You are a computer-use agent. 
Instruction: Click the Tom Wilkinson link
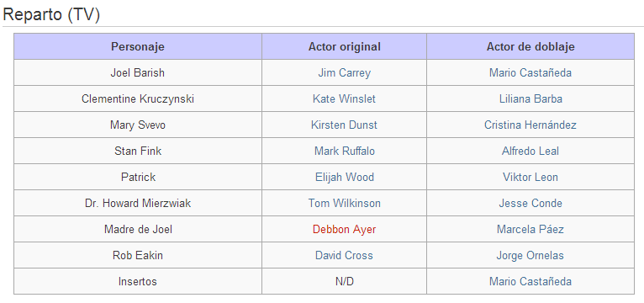point(344,203)
